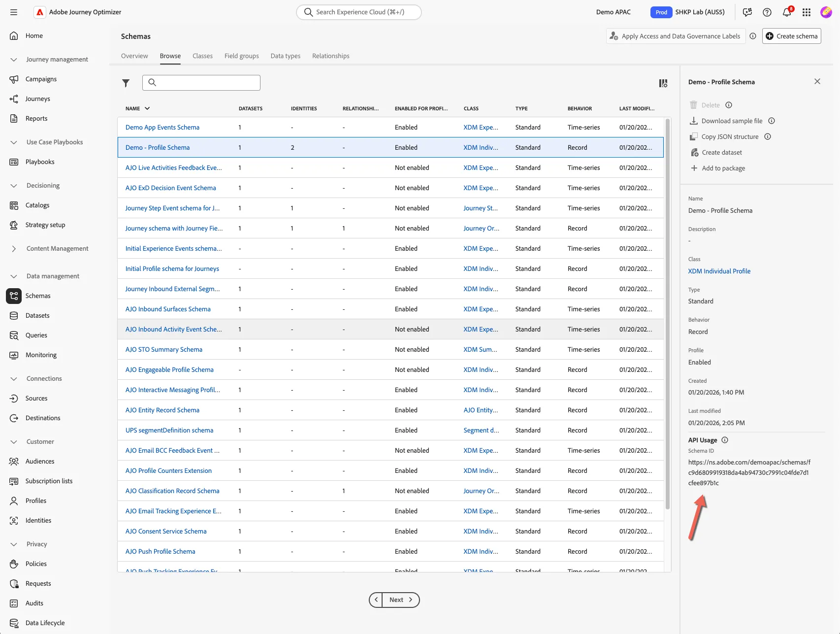Collapse the Journey management section
Image resolution: width=840 pixels, height=634 pixels.
(x=14, y=60)
